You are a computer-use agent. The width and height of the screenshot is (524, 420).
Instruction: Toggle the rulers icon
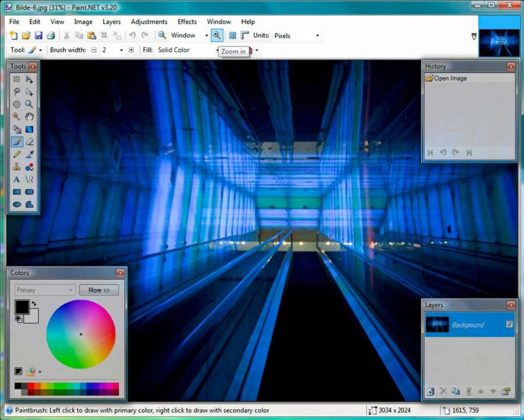point(245,35)
